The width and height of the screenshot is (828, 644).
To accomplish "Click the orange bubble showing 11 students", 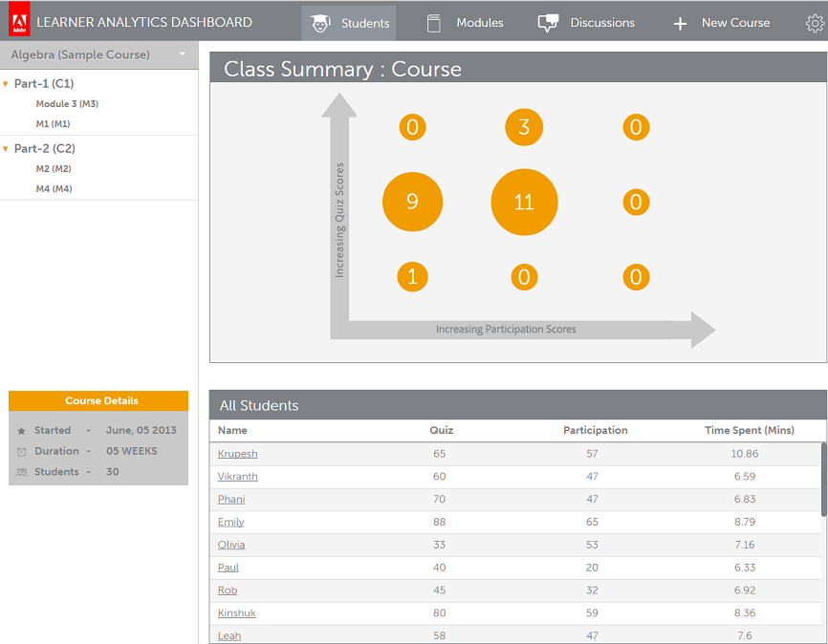I will coord(524,202).
